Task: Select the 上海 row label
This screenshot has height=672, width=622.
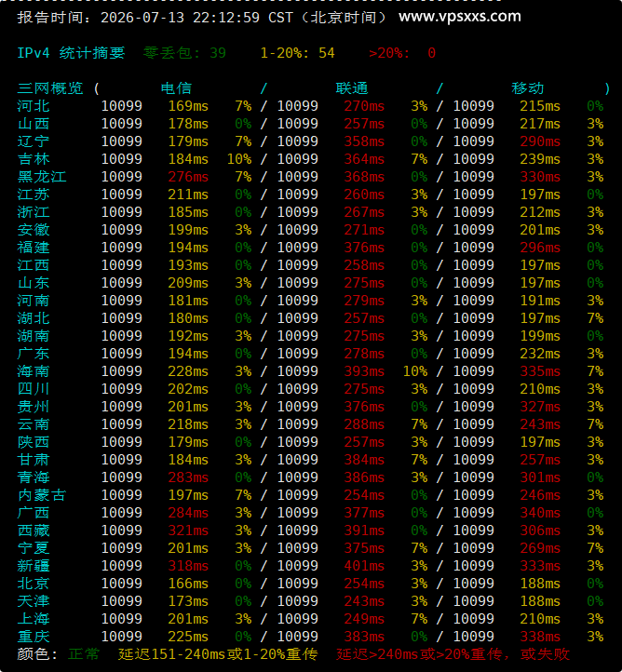Action: coord(34,619)
